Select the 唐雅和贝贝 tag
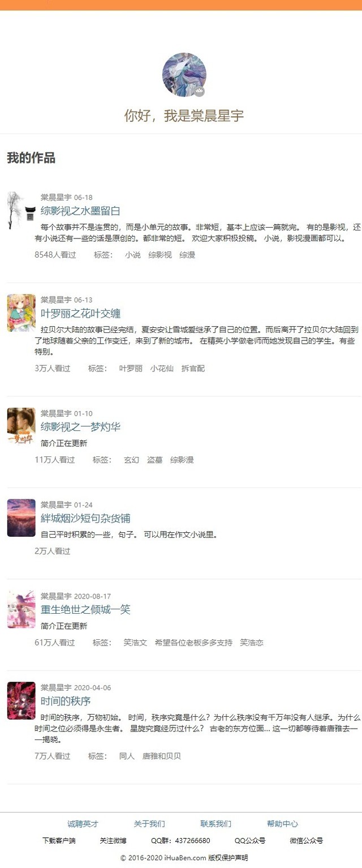The image size is (362, 868). coord(162,756)
